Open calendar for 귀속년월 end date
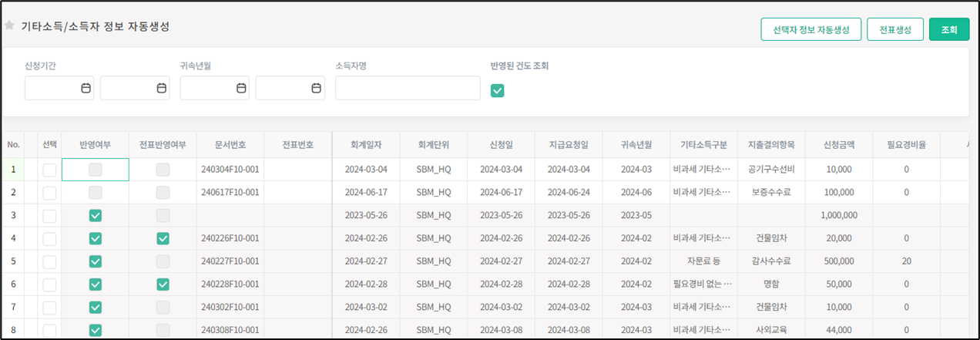980x340 pixels. pos(316,88)
